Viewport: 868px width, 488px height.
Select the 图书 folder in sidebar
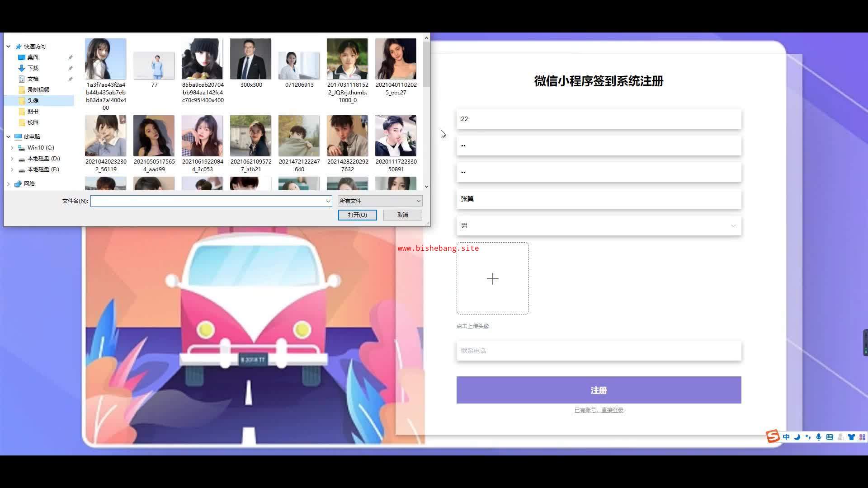(x=33, y=112)
